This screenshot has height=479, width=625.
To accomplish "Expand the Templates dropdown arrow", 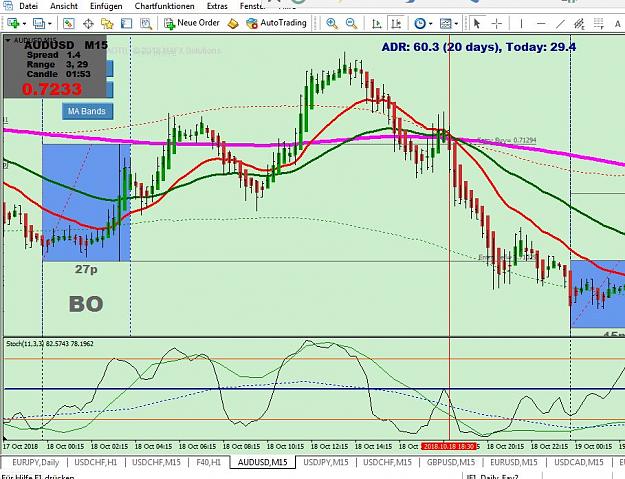I will (456, 24).
